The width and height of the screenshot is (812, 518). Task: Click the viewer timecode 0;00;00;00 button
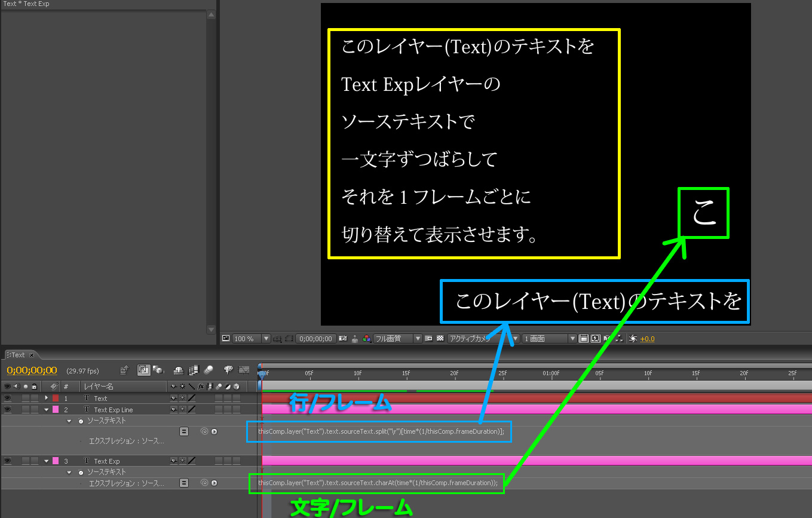[x=316, y=339]
